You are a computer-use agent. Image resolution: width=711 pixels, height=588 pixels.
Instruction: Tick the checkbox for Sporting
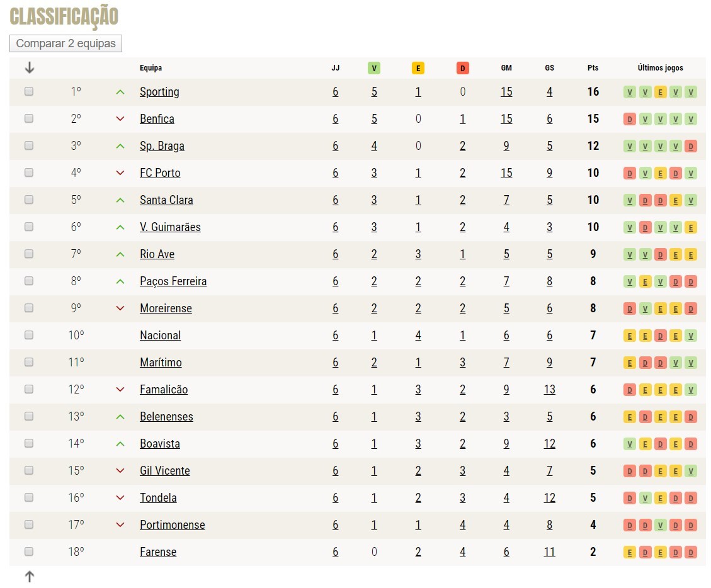coord(29,92)
